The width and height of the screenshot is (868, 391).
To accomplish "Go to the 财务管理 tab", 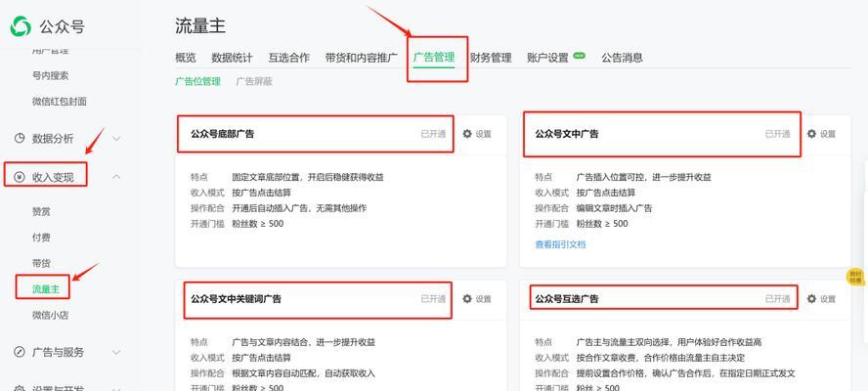I will coord(491,58).
